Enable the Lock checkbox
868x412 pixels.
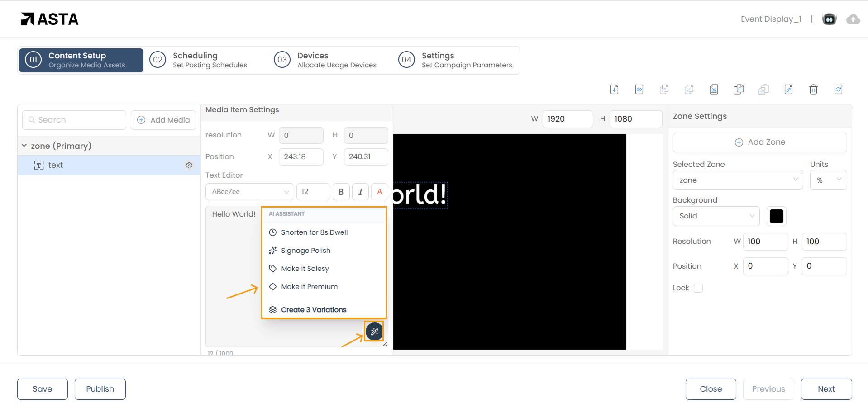click(698, 288)
